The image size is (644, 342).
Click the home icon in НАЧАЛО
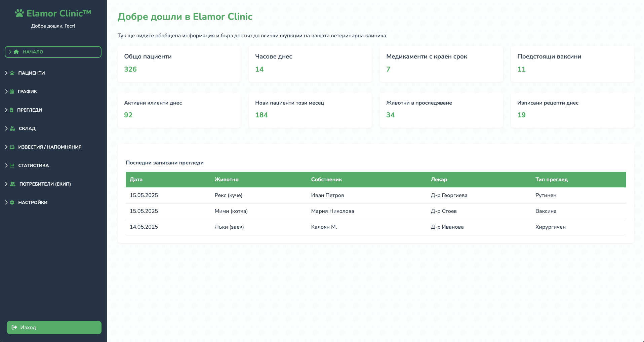[x=16, y=52]
